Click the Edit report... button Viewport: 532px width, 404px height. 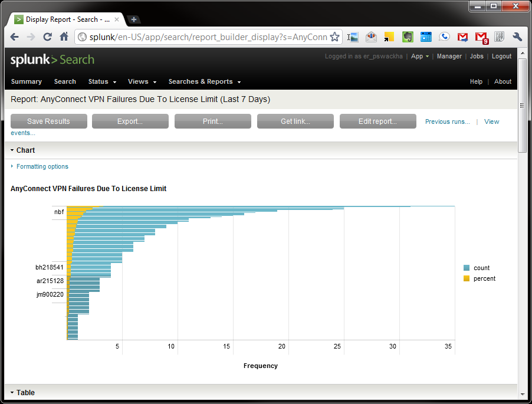pos(377,121)
